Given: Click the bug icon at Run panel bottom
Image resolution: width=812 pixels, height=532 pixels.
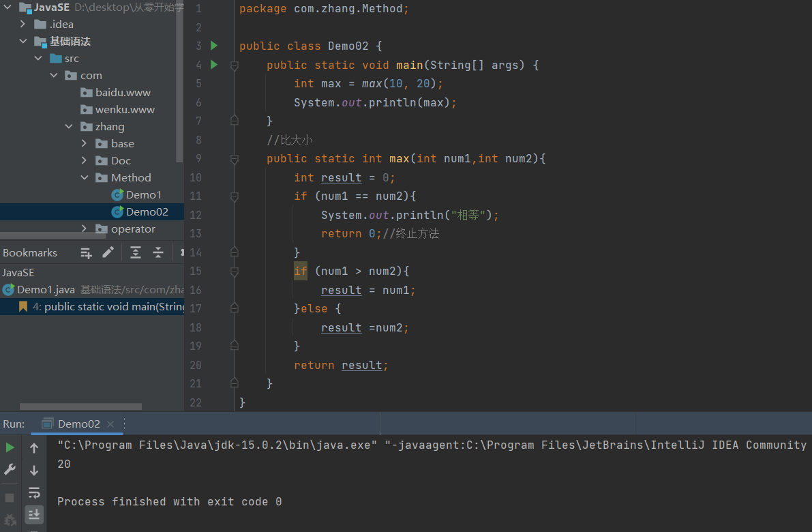Looking at the screenshot, I should pyautogui.click(x=10, y=520).
